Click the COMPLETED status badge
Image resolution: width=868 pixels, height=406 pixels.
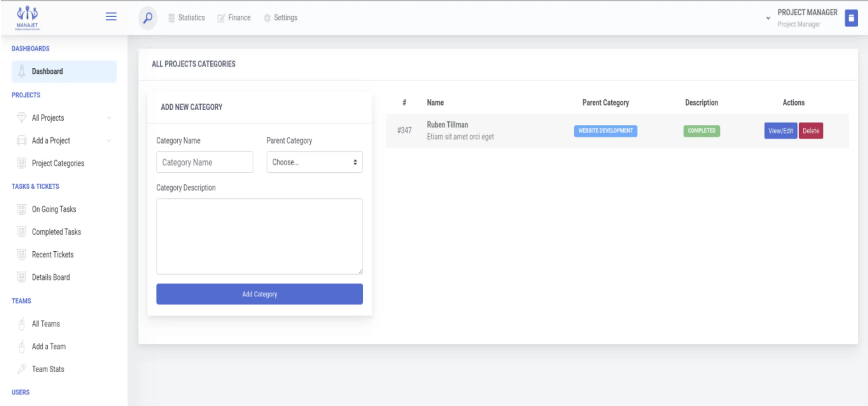(701, 131)
